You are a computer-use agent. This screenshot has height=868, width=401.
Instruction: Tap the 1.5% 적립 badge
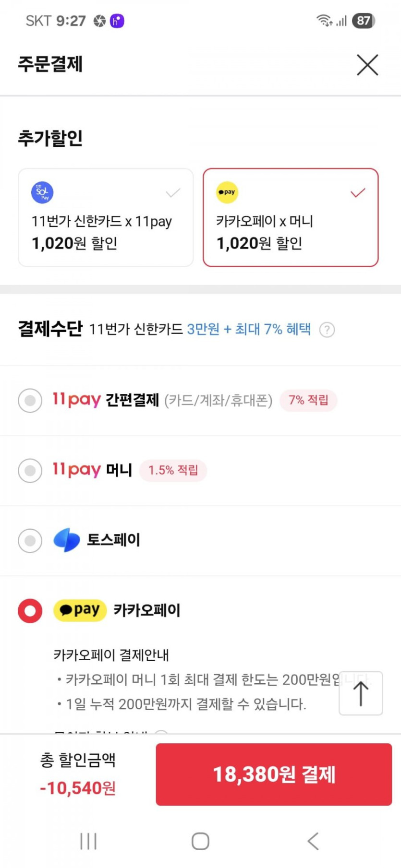(173, 470)
